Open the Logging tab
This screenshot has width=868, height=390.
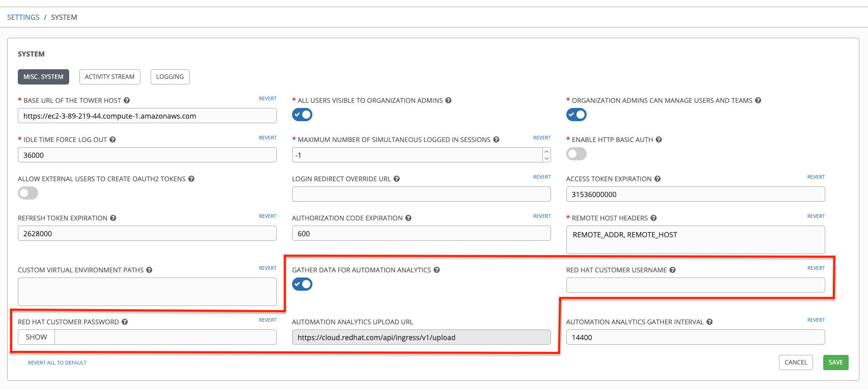[170, 77]
